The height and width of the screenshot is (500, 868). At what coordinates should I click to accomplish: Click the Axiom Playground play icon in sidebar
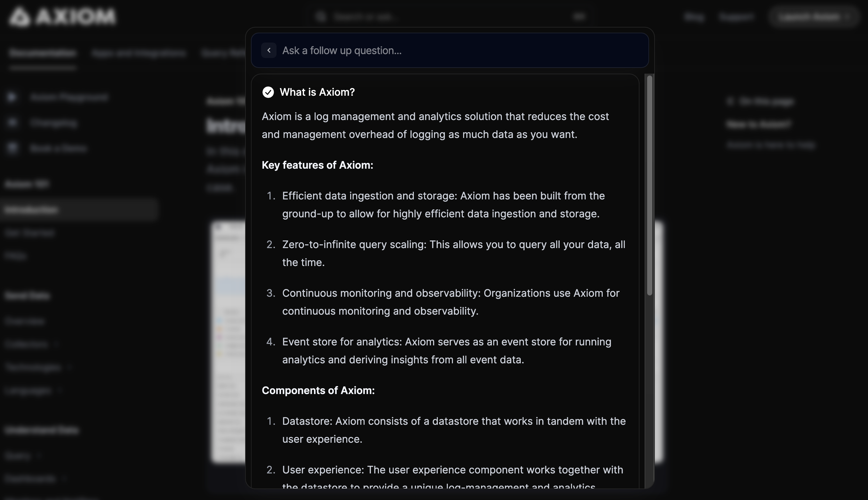pyautogui.click(x=12, y=97)
